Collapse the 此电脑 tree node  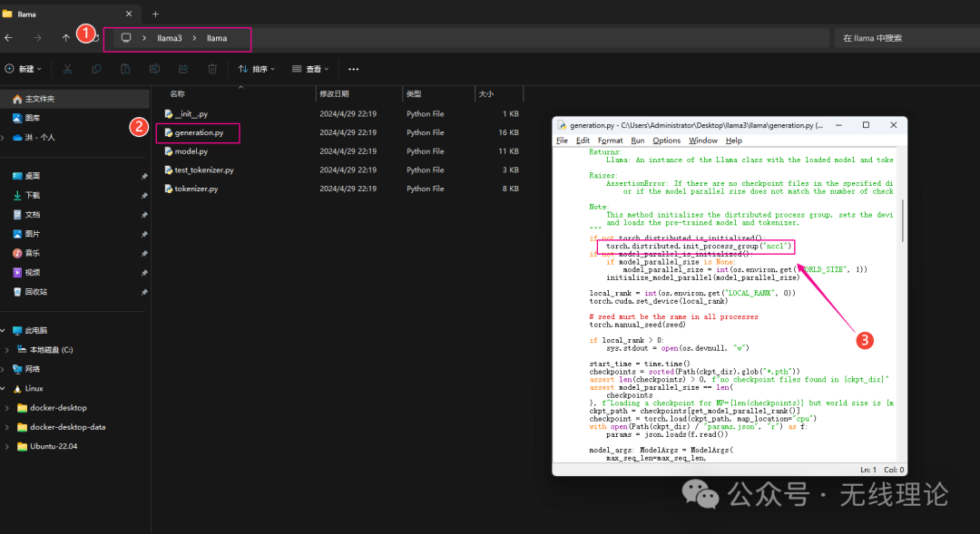[x=4, y=330]
